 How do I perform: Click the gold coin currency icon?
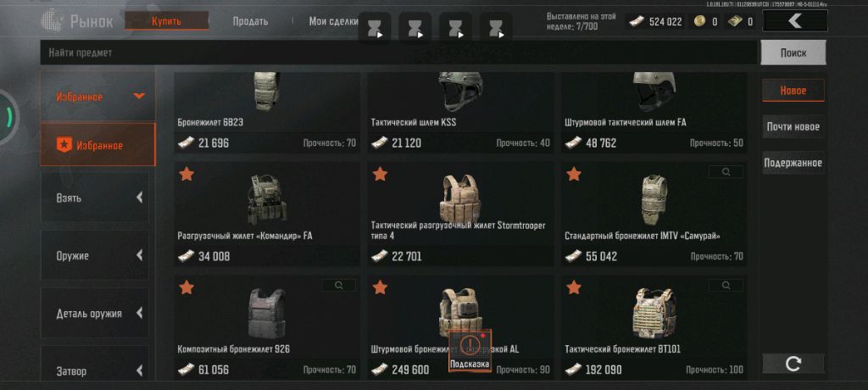699,21
